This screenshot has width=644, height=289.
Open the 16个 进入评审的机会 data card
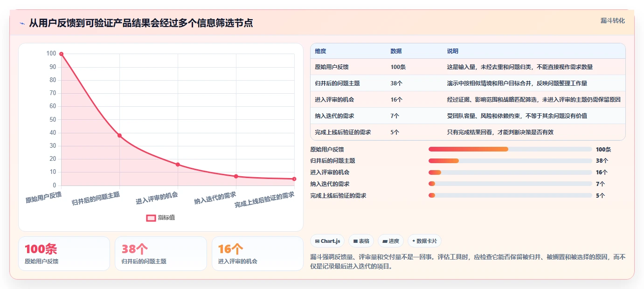click(257, 254)
